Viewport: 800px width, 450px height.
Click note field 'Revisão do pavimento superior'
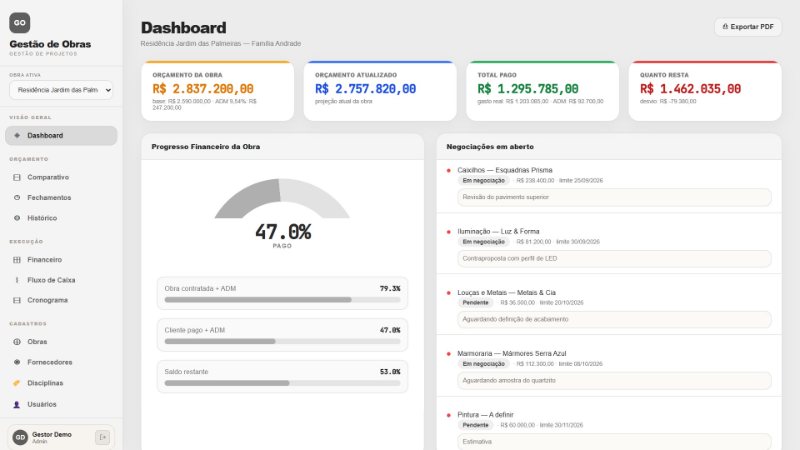614,197
